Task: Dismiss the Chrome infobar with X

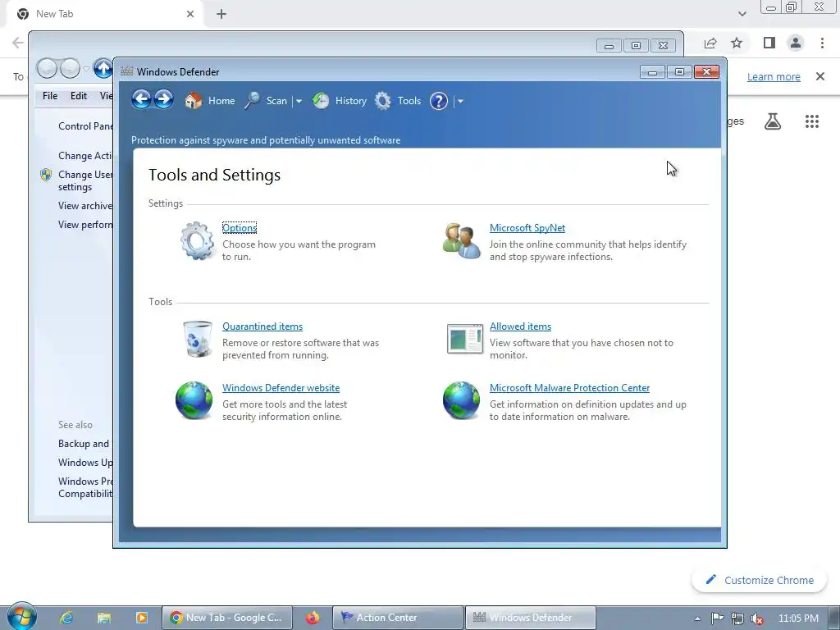Action: tap(820, 76)
